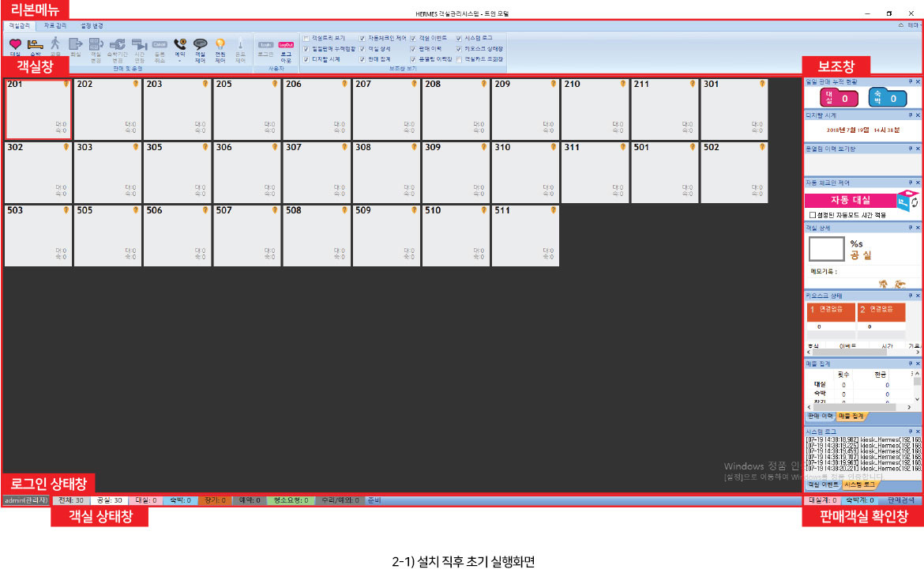Toggle the 시스템 로그 checkbox
This screenshot has height=573, width=924.
tap(459, 38)
